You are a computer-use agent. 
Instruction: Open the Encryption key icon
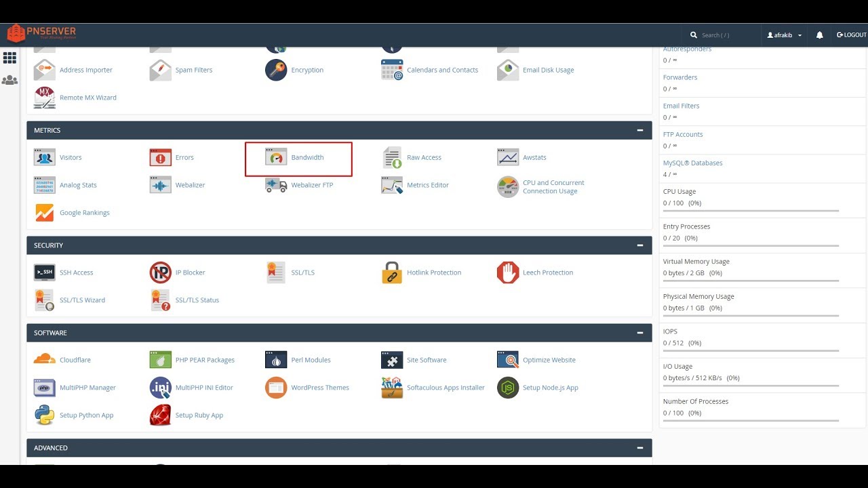276,70
